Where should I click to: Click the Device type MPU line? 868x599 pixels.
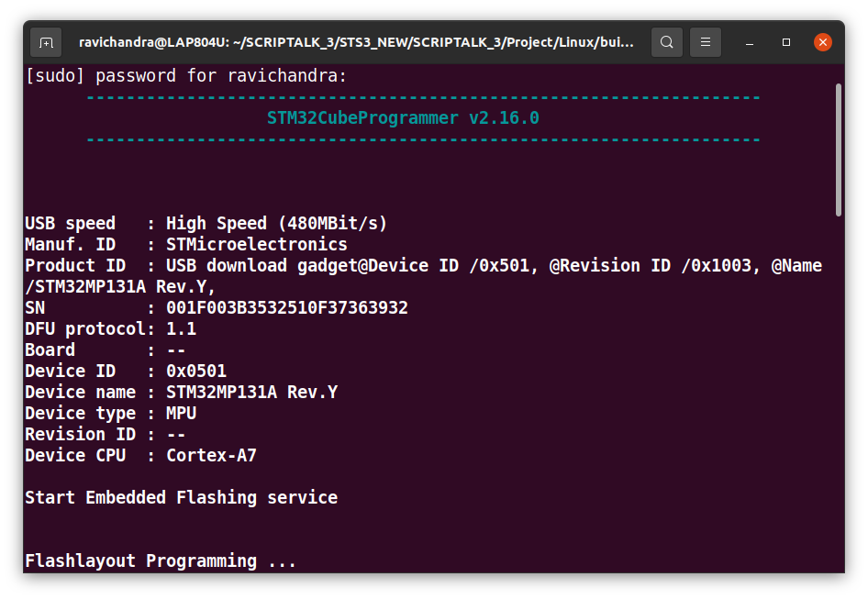point(110,413)
